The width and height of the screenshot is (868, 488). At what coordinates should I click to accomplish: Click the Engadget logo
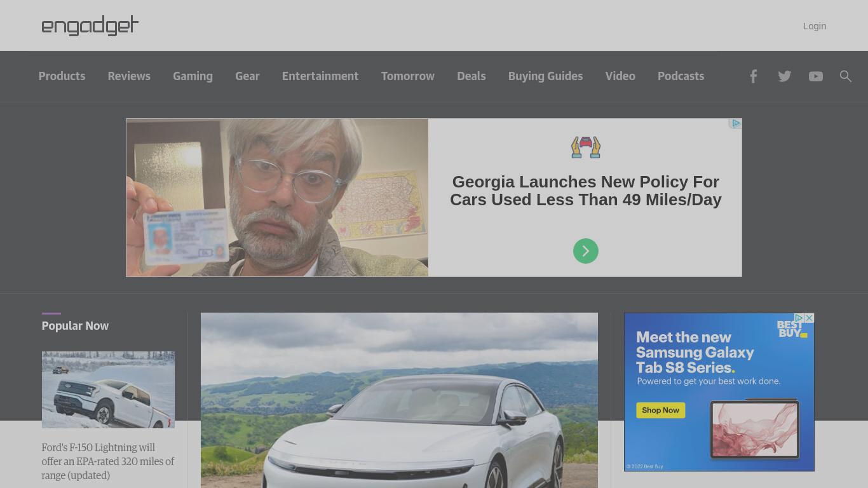[x=90, y=25]
